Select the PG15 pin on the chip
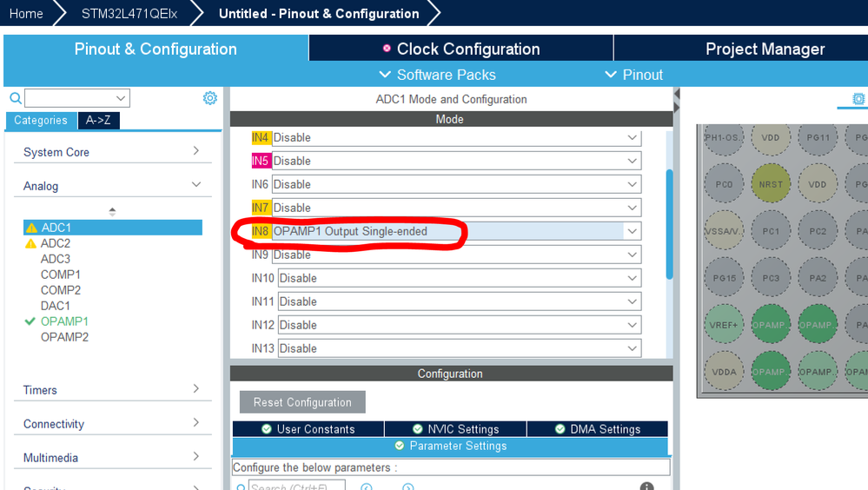 click(x=724, y=278)
